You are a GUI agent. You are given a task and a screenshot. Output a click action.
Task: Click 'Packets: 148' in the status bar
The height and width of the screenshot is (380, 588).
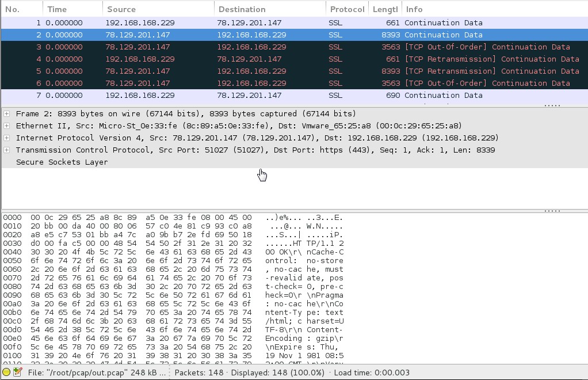pos(198,373)
